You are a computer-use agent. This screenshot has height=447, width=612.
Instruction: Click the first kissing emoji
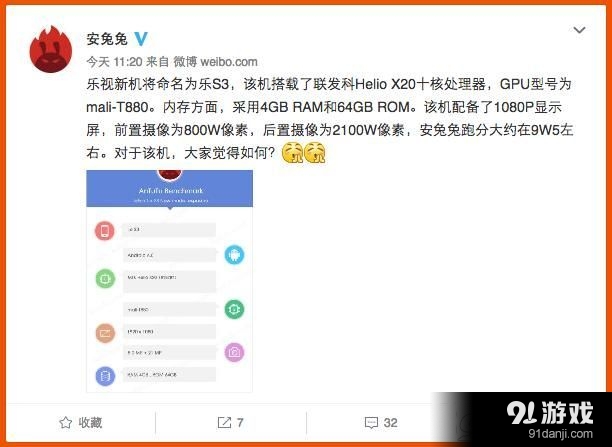pyautogui.click(x=292, y=153)
